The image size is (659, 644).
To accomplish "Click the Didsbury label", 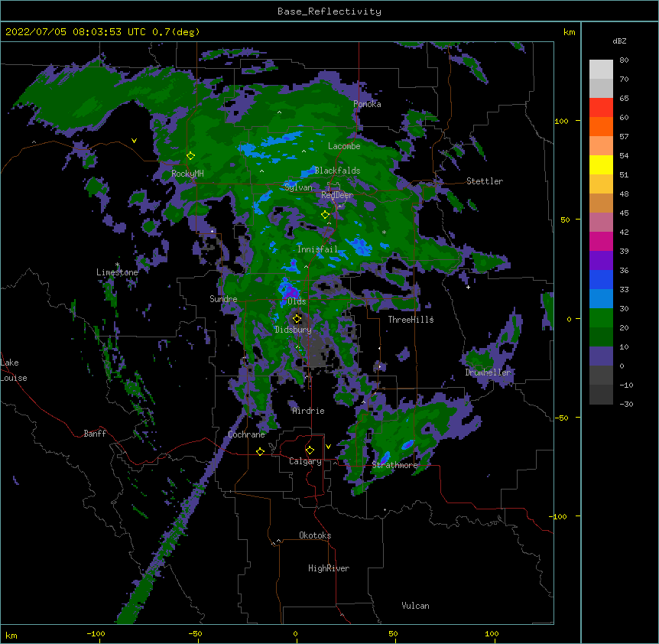I will click(293, 330).
